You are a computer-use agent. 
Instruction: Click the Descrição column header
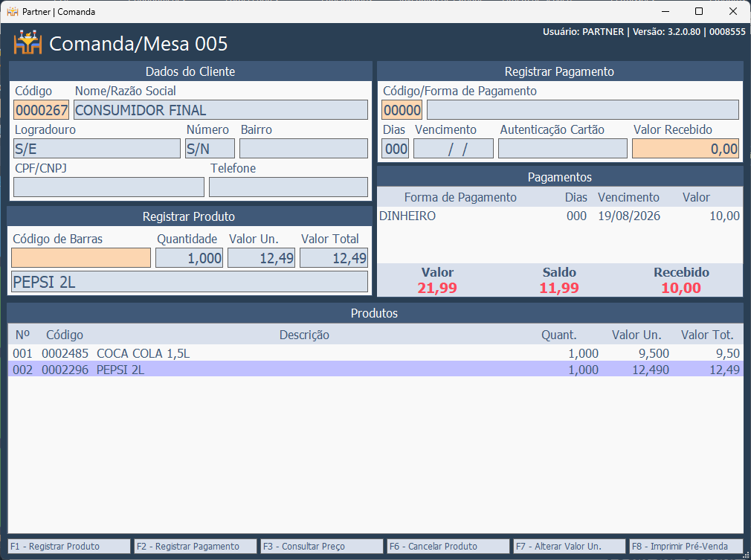[x=304, y=335]
